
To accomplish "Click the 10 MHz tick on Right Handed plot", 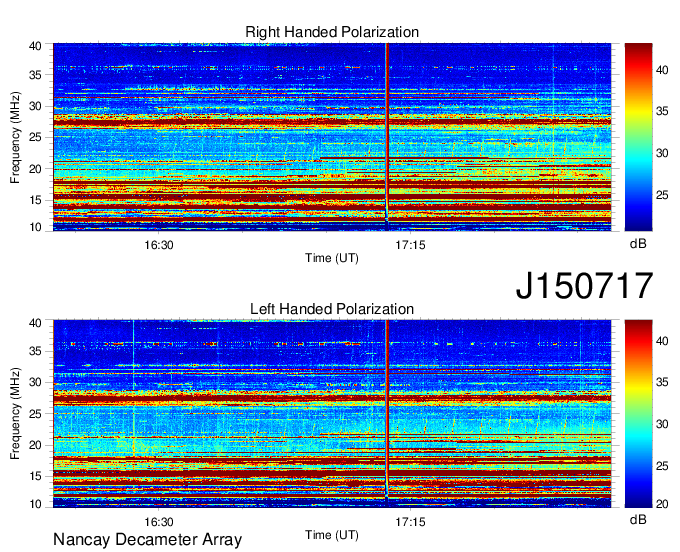I will point(35,227).
